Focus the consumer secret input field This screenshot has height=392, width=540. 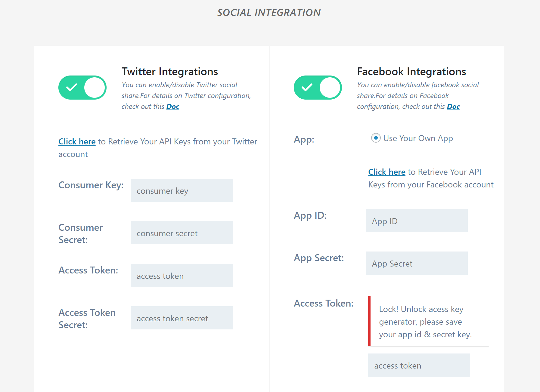(182, 233)
